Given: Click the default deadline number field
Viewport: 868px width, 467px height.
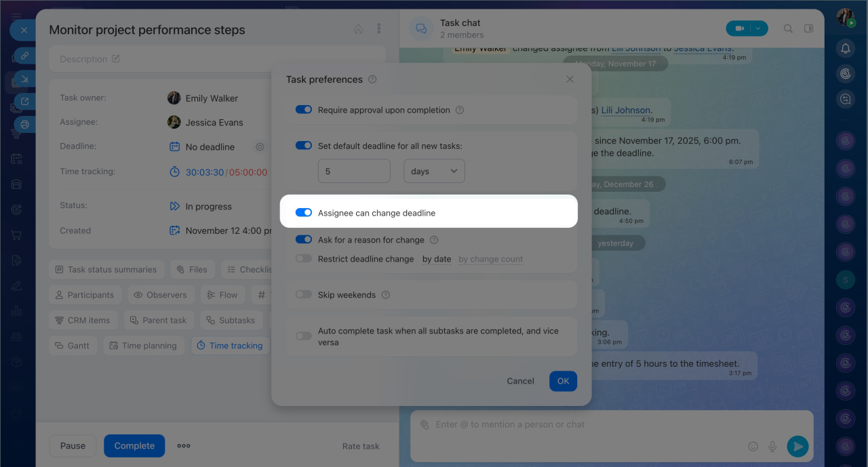Looking at the screenshot, I should [x=354, y=171].
